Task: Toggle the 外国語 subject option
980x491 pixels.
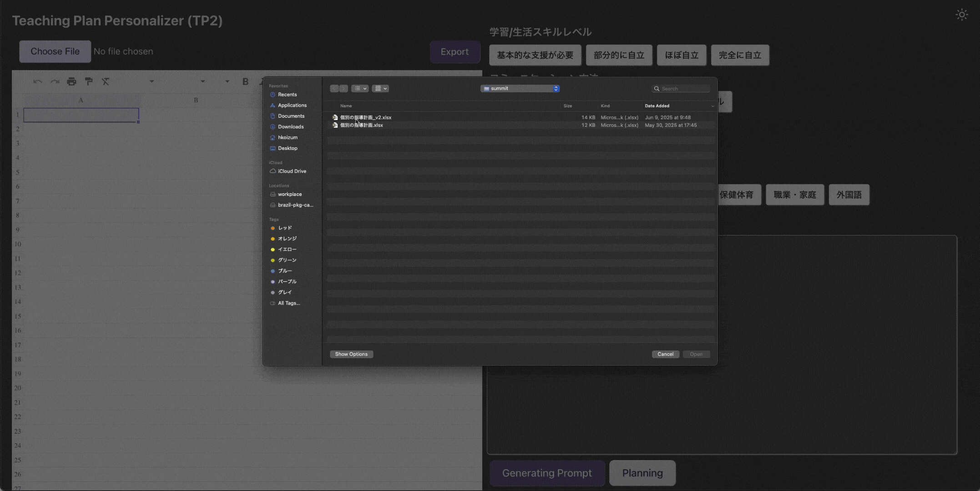Action: point(849,195)
